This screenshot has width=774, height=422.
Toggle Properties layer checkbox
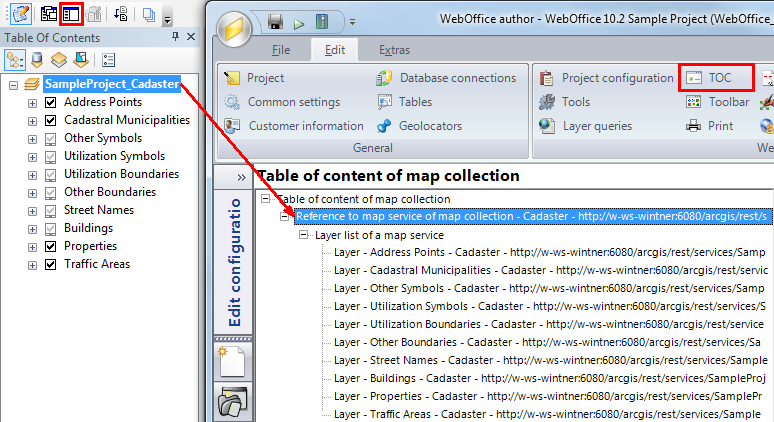pyautogui.click(x=50, y=246)
